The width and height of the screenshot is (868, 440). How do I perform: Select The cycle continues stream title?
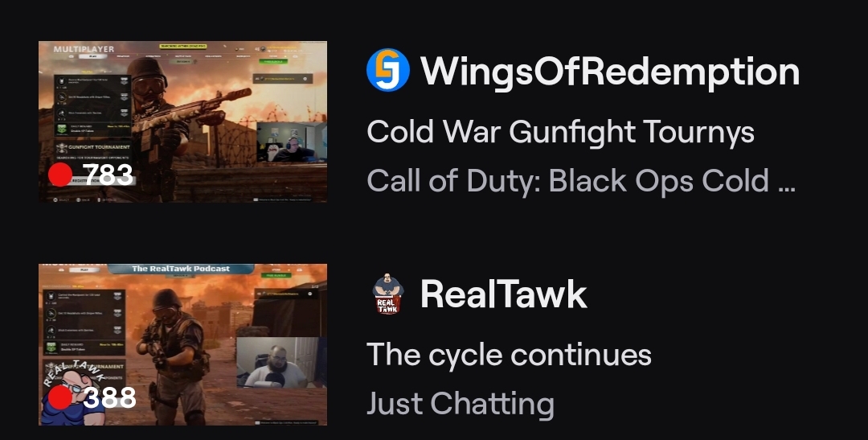coord(509,355)
